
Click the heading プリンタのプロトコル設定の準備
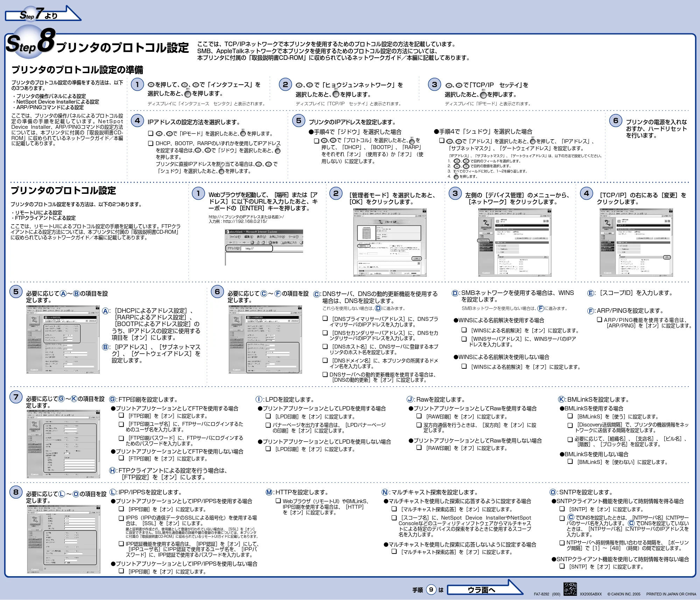point(77,70)
